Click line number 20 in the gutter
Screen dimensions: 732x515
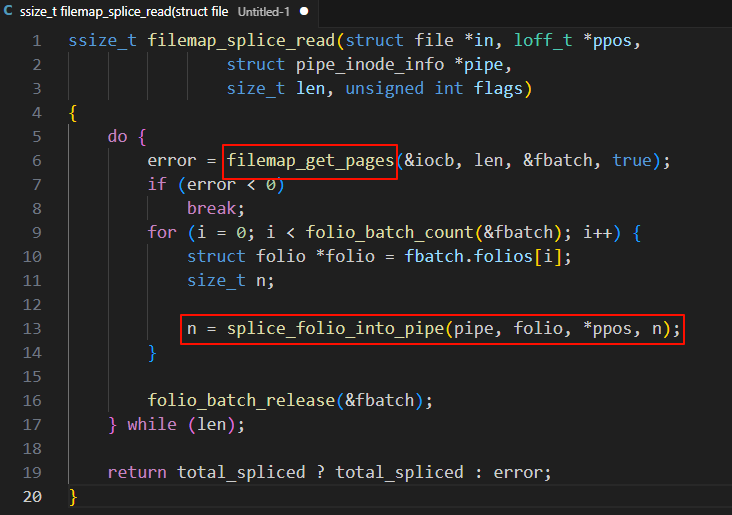tap(32, 496)
